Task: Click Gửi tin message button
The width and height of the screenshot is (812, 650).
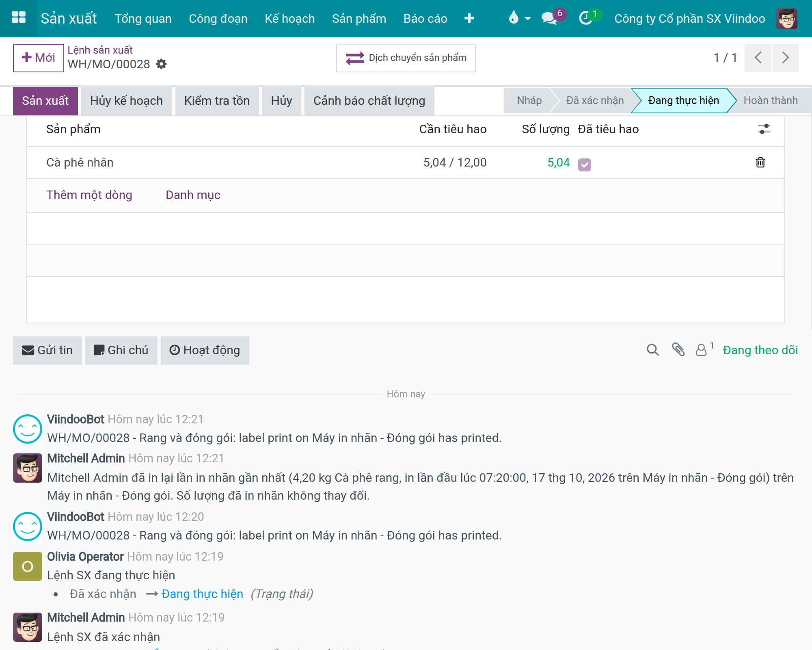Action: pyautogui.click(x=48, y=350)
